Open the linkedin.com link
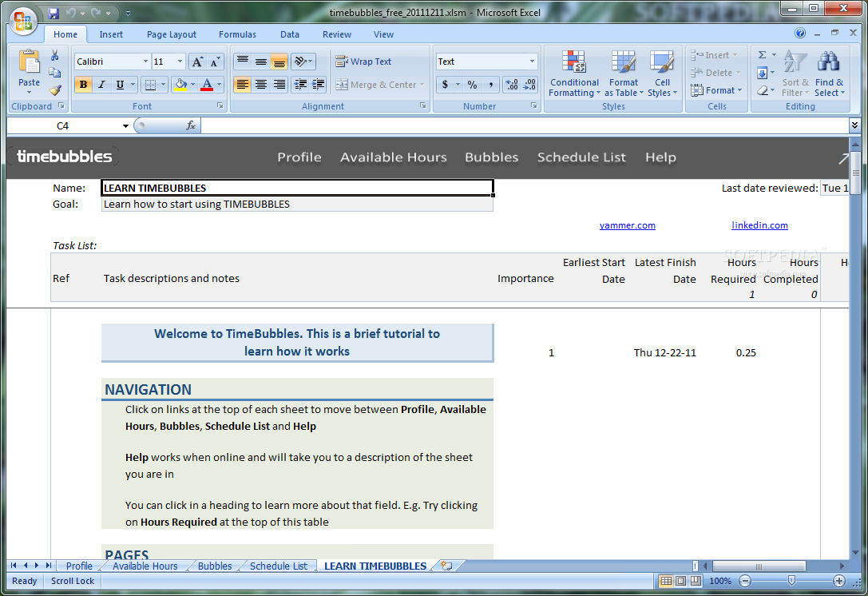The height and width of the screenshot is (596, 868). tap(759, 225)
